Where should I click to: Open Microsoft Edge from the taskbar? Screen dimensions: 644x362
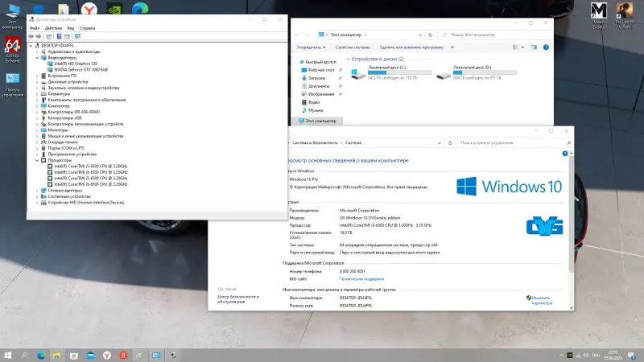pos(41,356)
